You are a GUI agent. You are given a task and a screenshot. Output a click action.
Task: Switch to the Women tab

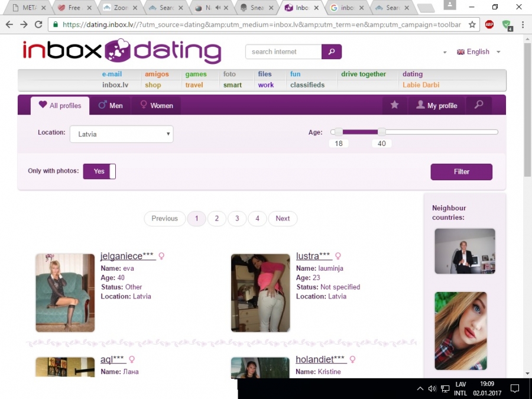(x=156, y=106)
